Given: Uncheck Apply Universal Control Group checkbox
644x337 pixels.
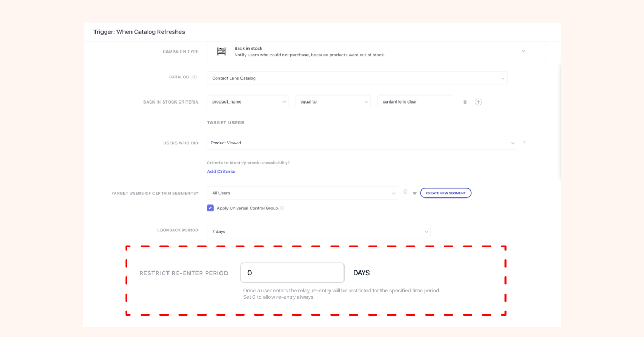Looking at the screenshot, I should (x=210, y=208).
